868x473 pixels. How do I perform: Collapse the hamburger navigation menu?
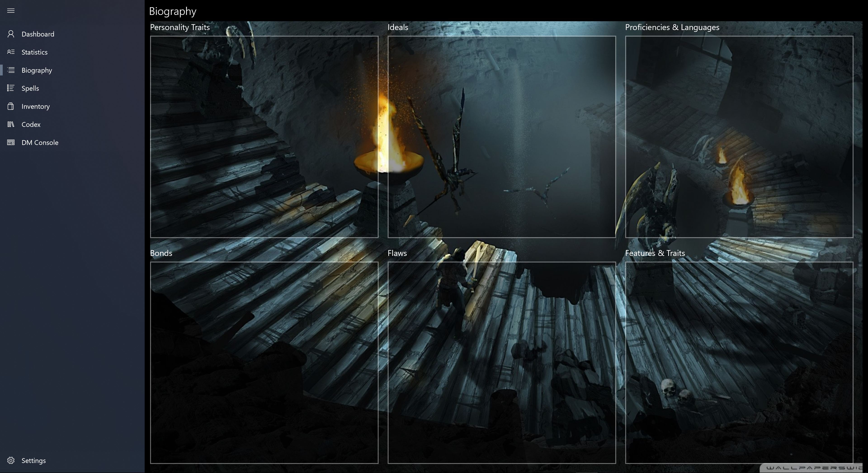(x=11, y=10)
